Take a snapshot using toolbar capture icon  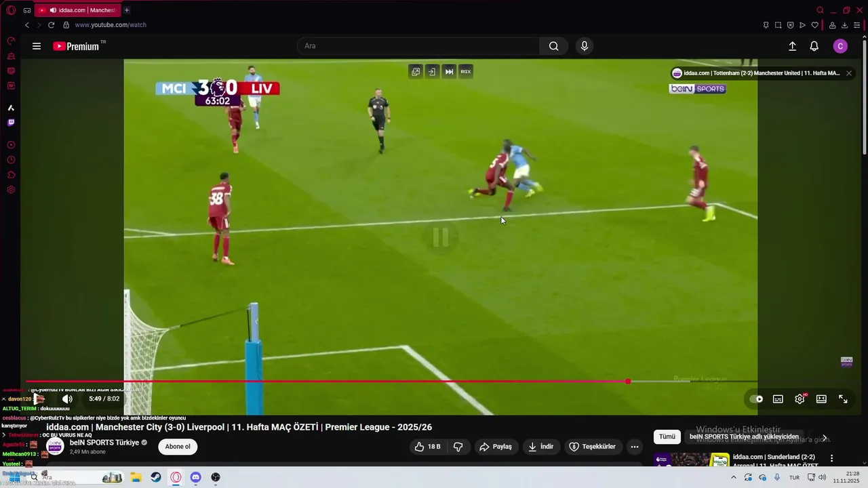(778, 25)
